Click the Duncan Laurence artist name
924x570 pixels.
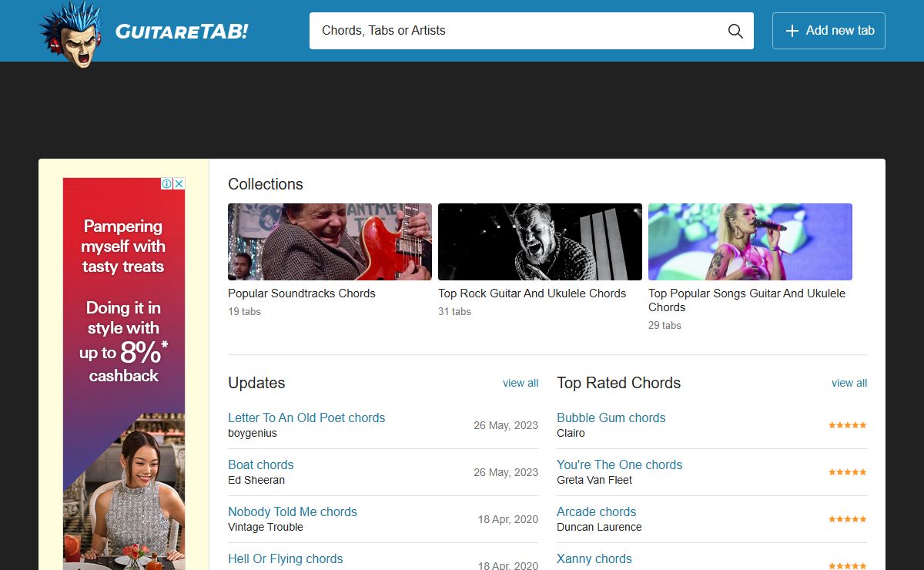pyautogui.click(x=599, y=527)
